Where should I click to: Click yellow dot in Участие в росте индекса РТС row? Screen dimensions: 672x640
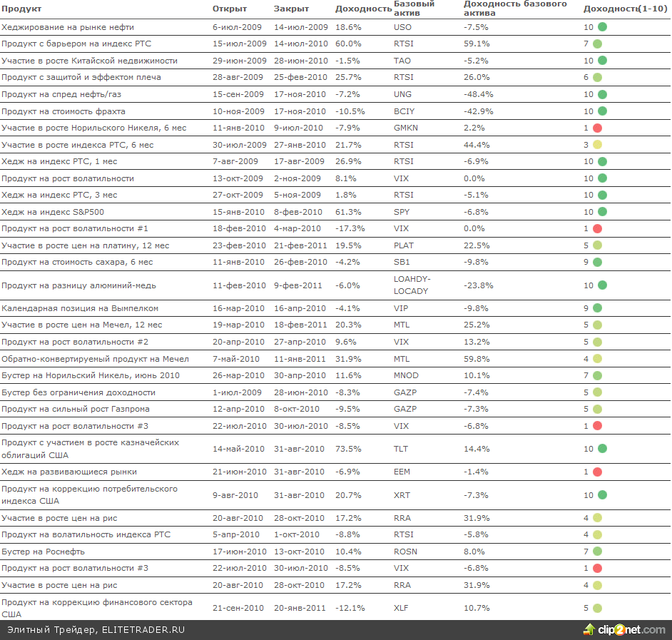point(597,145)
